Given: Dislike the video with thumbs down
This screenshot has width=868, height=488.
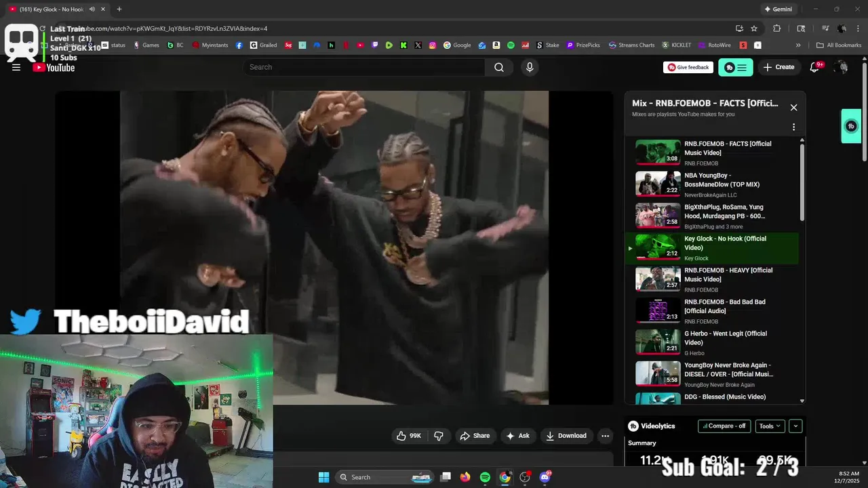Looking at the screenshot, I should click(x=439, y=436).
